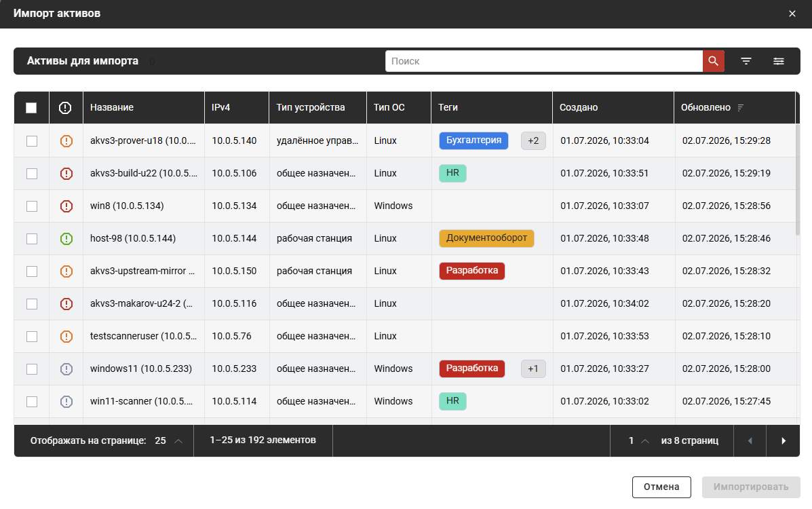Select the win8 row checkbox
The height and width of the screenshot is (509, 812).
(32, 206)
